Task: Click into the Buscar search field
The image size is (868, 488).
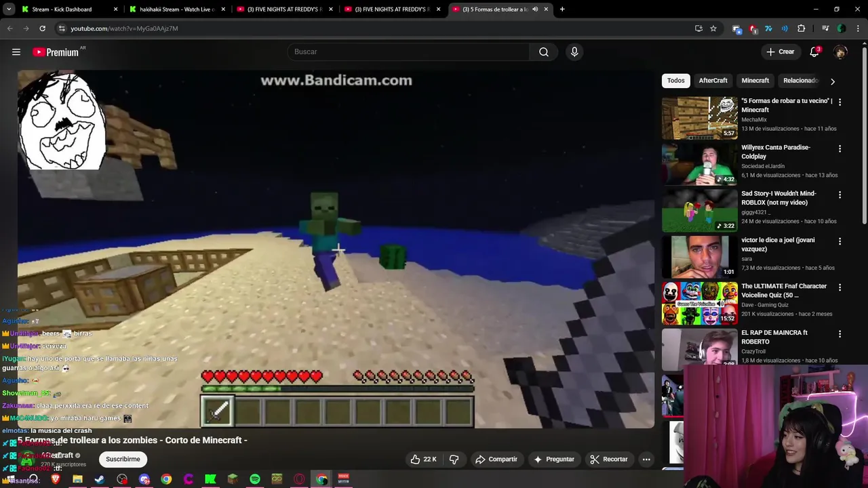Action: 409,52
